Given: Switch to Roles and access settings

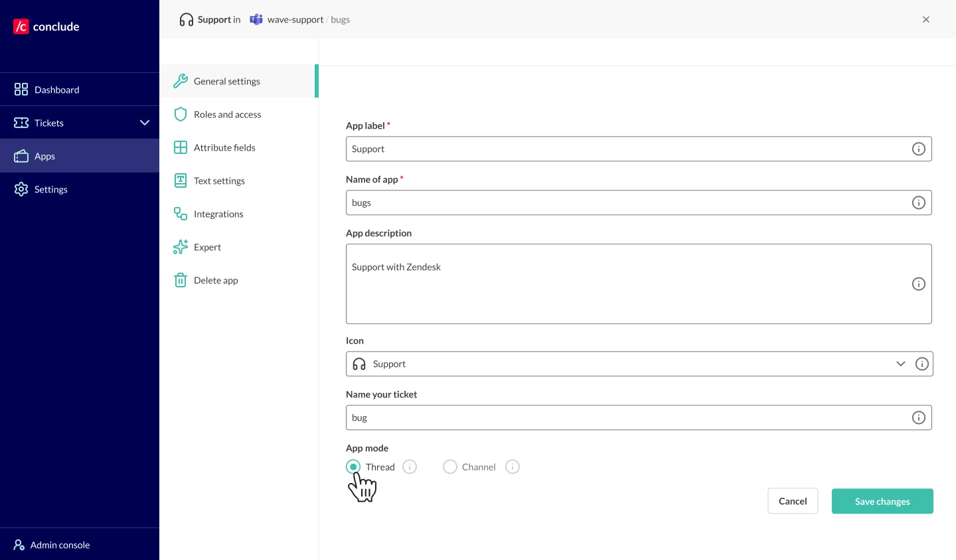Looking at the screenshot, I should point(227,114).
